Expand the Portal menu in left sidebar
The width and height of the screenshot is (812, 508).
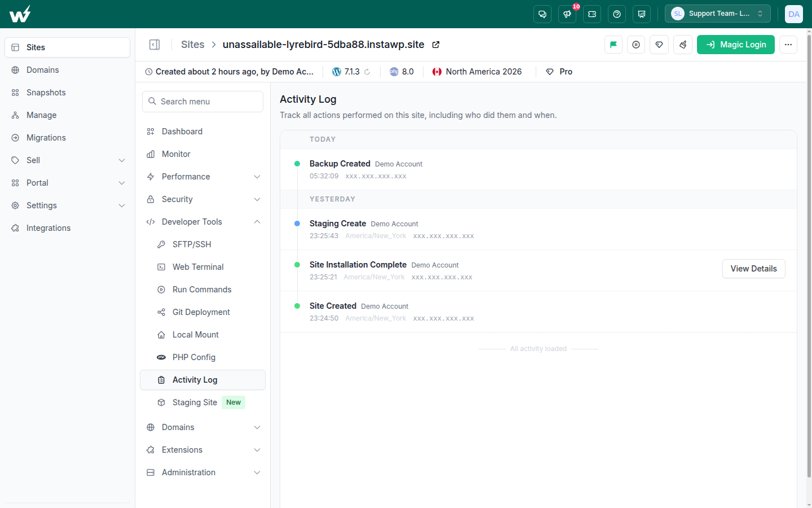coord(68,183)
